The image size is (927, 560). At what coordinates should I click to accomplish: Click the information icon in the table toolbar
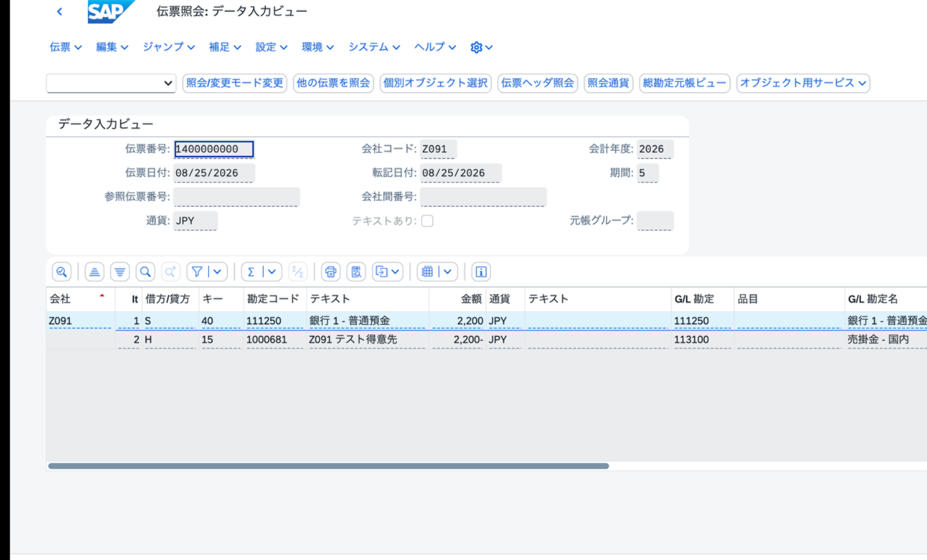pos(481,271)
